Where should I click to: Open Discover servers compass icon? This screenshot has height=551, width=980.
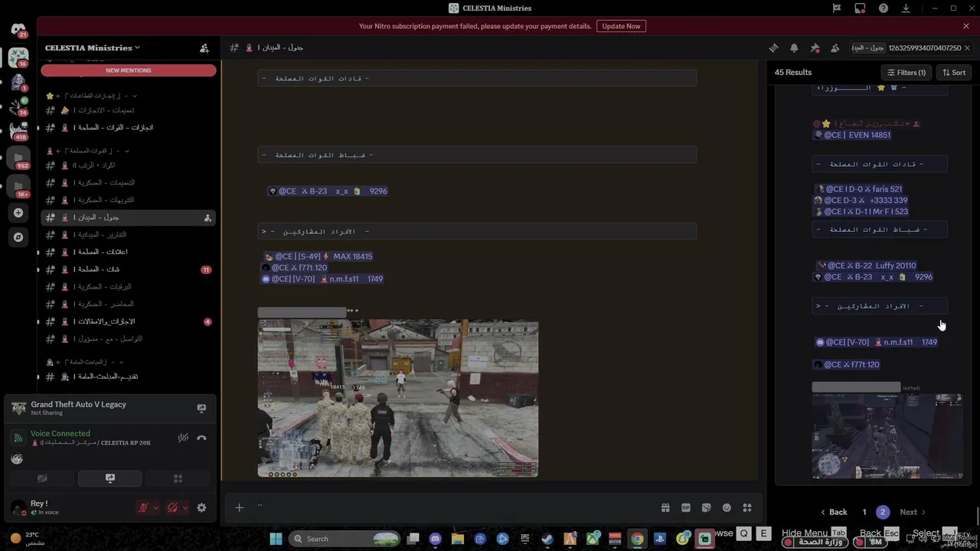coord(18,237)
